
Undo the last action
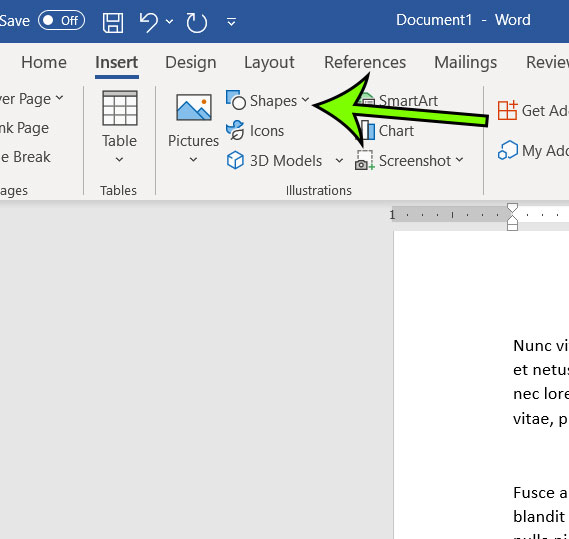tap(149, 23)
